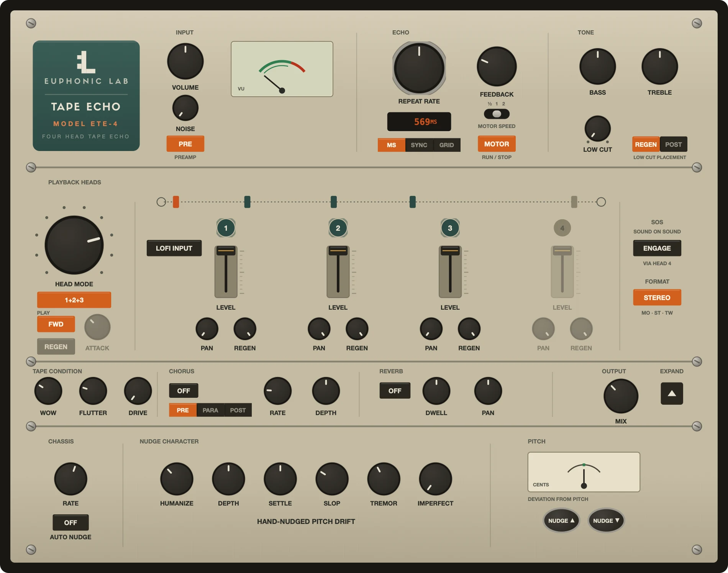728x573 pixels.
Task: Click the grey head 4 tape marker
Action: coord(574,202)
